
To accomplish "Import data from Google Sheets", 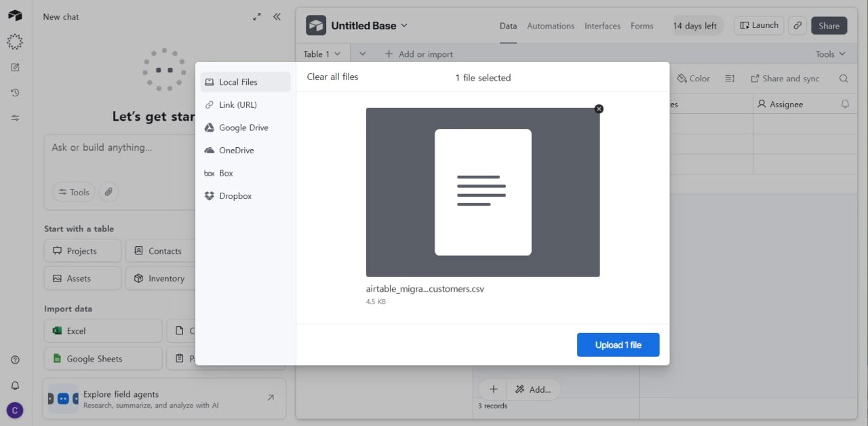I will pos(103,359).
